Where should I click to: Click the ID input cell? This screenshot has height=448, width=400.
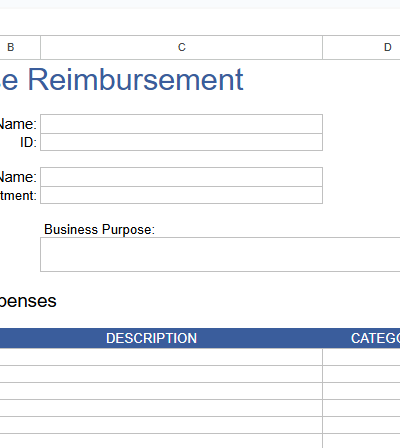(x=181, y=142)
